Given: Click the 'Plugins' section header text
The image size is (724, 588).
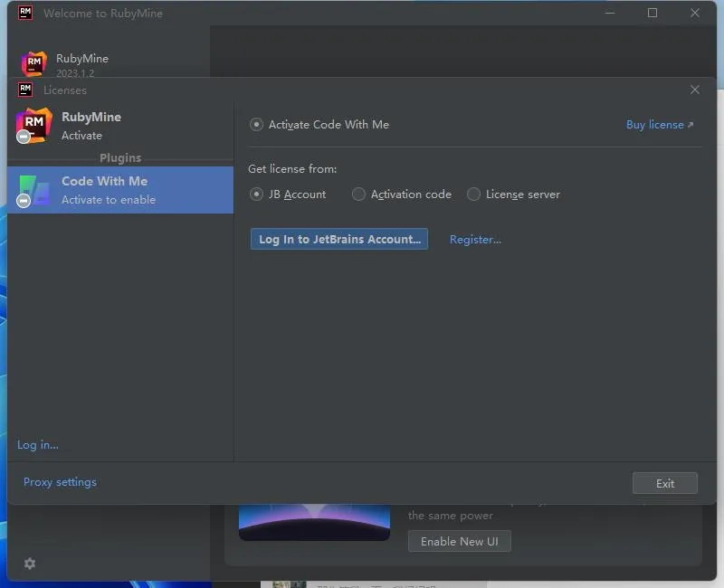Looking at the screenshot, I should click(120, 157).
